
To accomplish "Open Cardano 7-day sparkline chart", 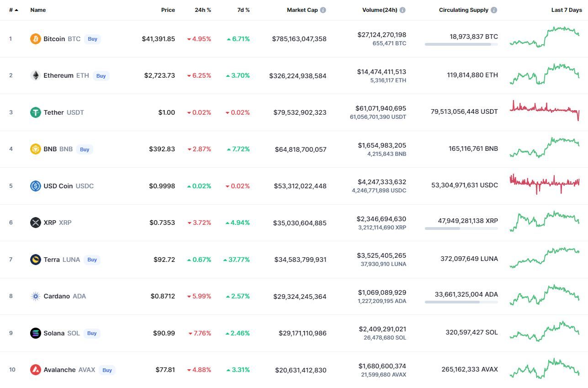I will pyautogui.click(x=545, y=295).
